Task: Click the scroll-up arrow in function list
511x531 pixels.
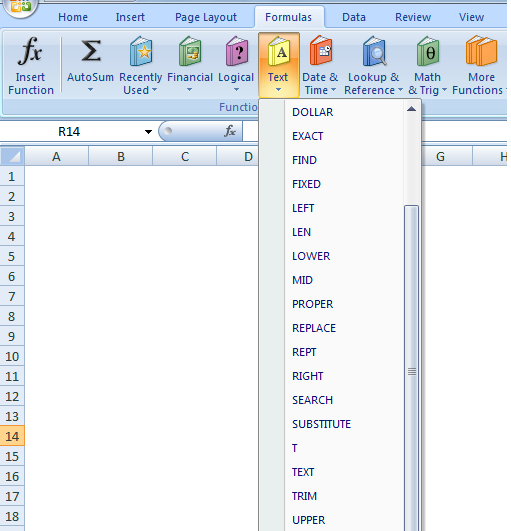Action: click(411, 109)
